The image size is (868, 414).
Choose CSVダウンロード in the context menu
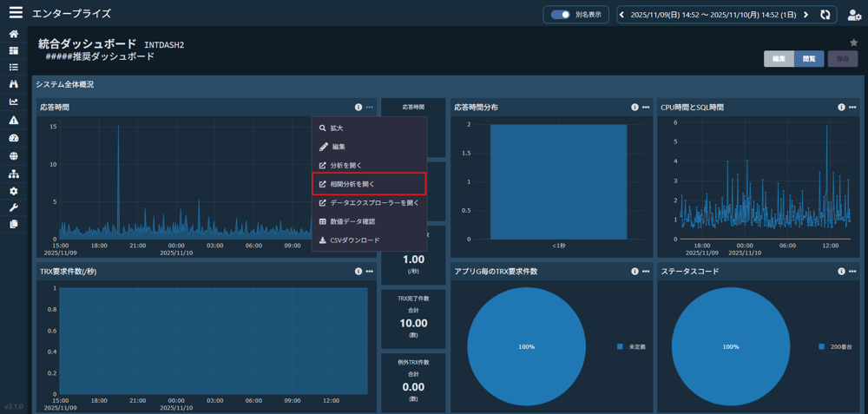[354, 240]
